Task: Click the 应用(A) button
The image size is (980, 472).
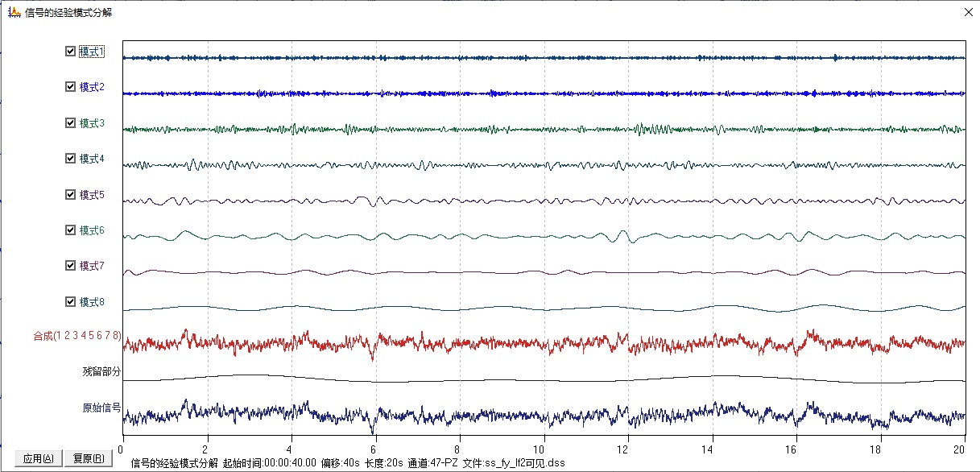Action: [38, 459]
